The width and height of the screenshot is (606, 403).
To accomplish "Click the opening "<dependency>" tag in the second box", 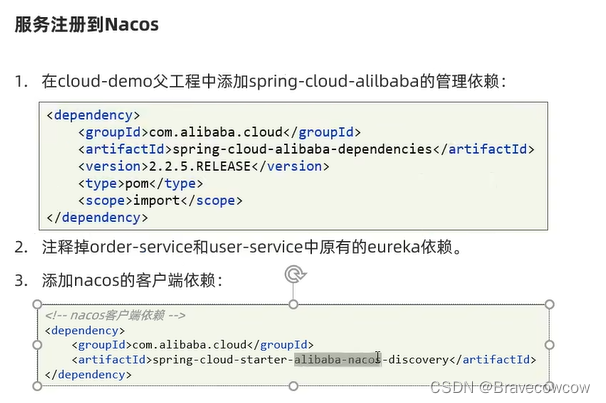I will point(85,331).
